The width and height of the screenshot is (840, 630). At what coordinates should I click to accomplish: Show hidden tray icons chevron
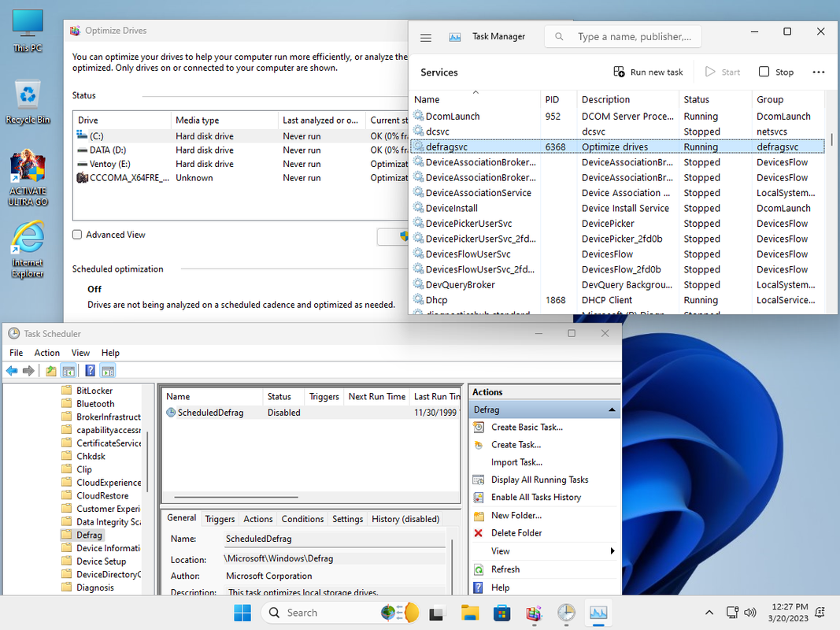pyautogui.click(x=709, y=613)
